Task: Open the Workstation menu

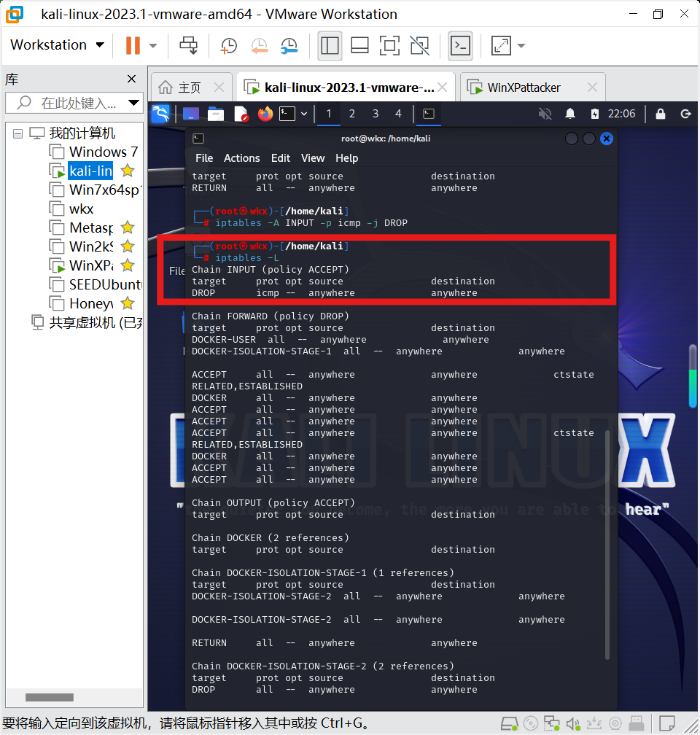Action: (57, 45)
